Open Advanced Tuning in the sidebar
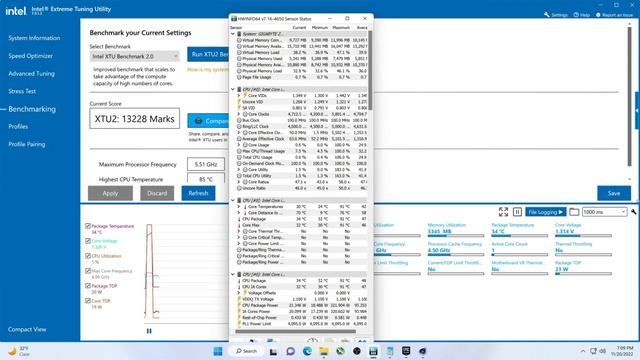 [31, 73]
